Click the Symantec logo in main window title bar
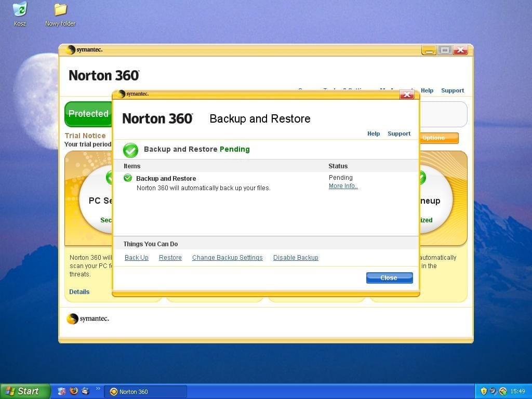This screenshot has width=532, height=399. point(85,50)
